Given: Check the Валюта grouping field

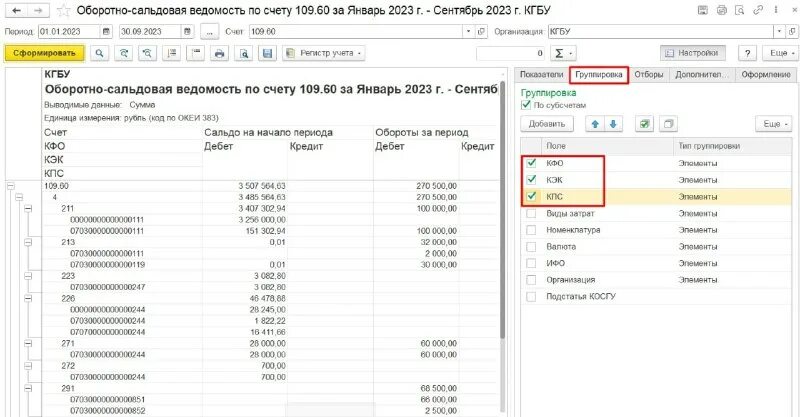Looking at the screenshot, I should 532,247.
